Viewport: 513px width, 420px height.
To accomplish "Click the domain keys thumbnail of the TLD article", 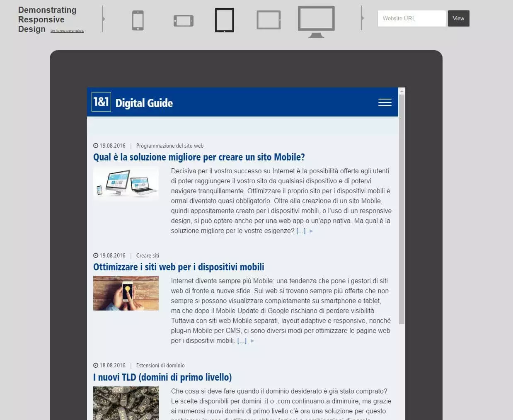I will tap(126, 403).
